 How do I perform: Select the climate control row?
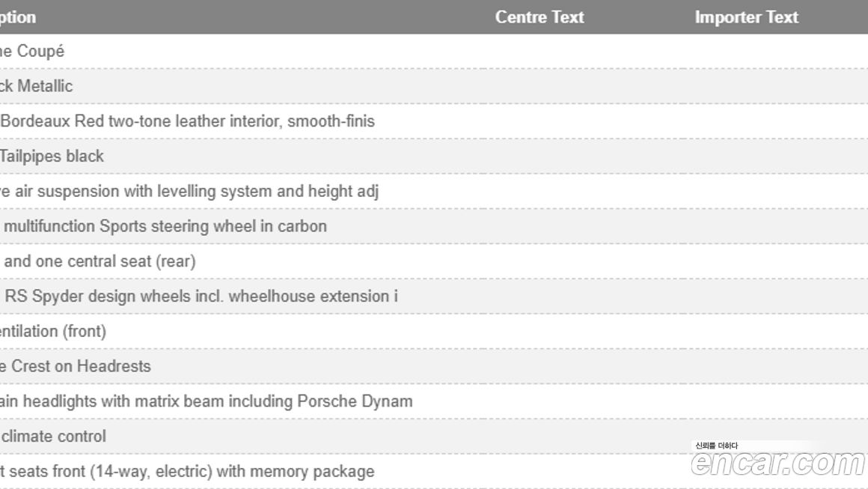tap(53, 436)
